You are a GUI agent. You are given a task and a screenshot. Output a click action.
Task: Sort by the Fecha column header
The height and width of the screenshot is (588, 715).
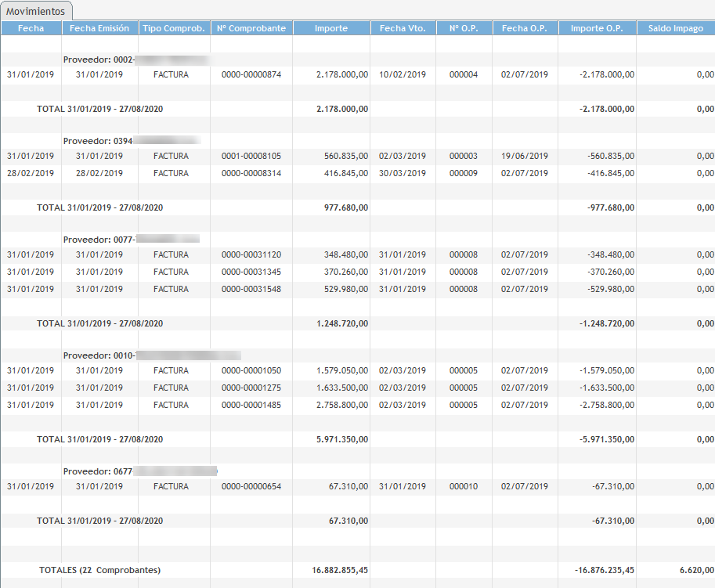pos(31,28)
